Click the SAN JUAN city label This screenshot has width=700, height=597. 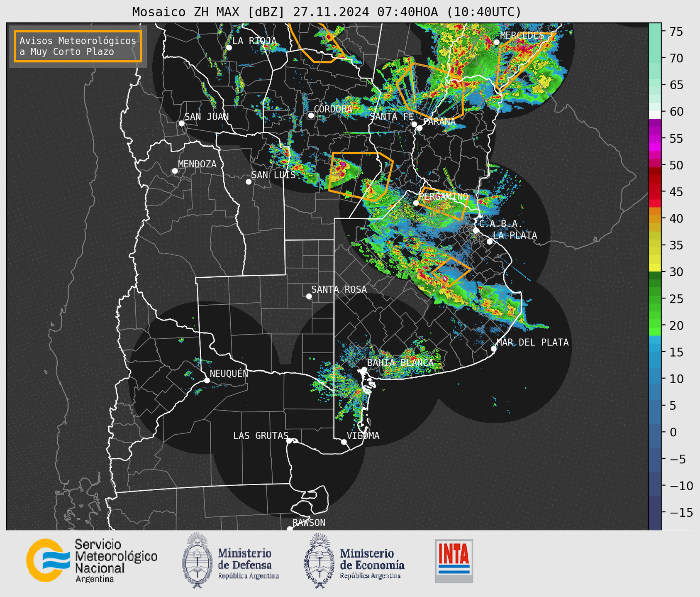(206, 117)
